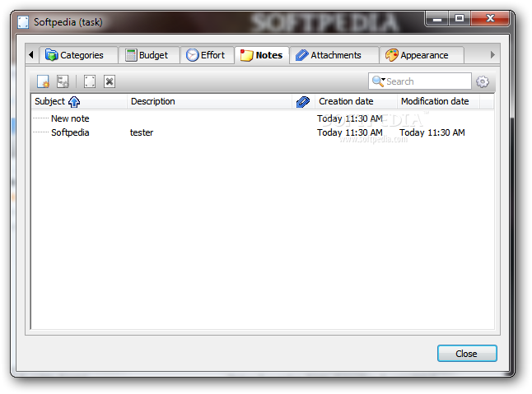Click the blue sort arrow on Subject
Screen dimensions: 532x394
(74, 102)
